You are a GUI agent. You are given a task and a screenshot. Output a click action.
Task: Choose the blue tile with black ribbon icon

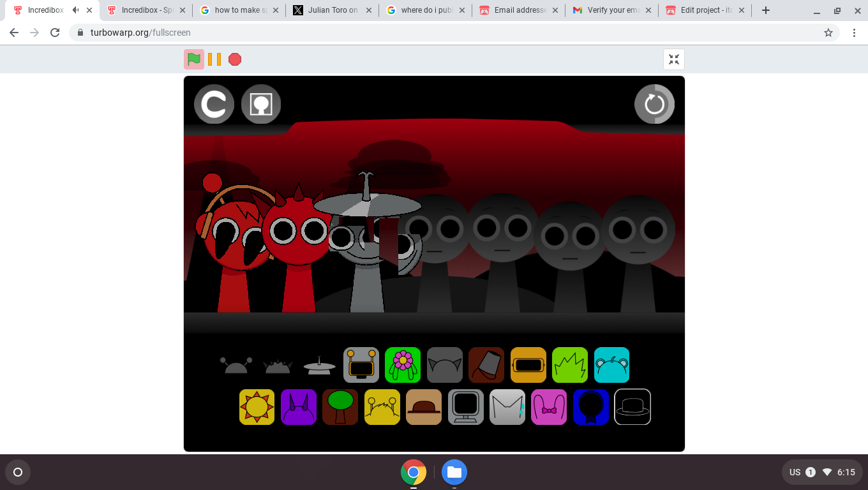point(591,407)
